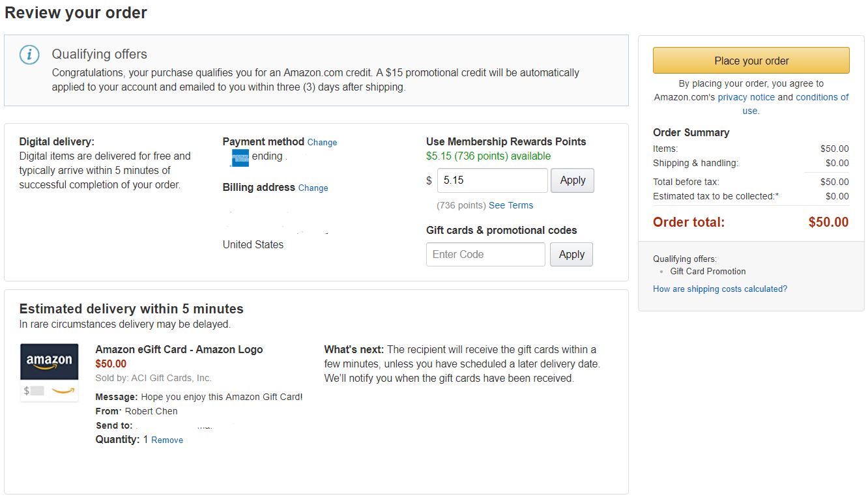Click the blue info icon in Qualifying offers
This screenshot has width=868, height=501.
(x=29, y=54)
